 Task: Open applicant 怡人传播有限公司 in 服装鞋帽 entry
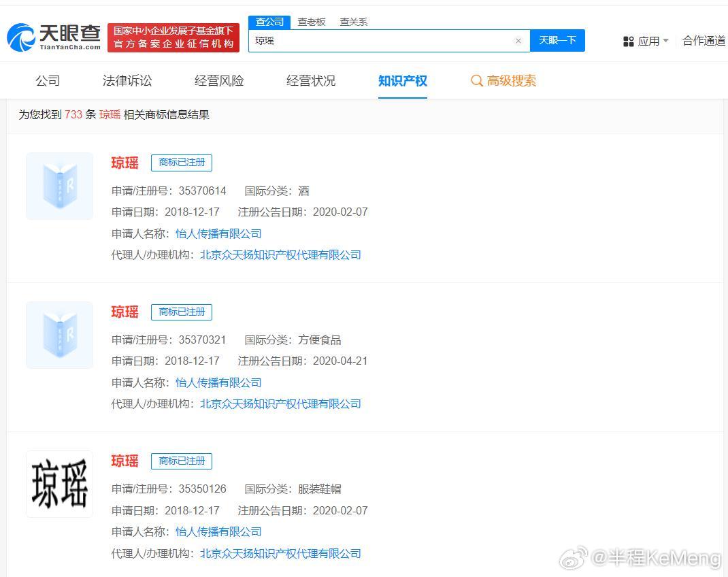click(x=218, y=532)
